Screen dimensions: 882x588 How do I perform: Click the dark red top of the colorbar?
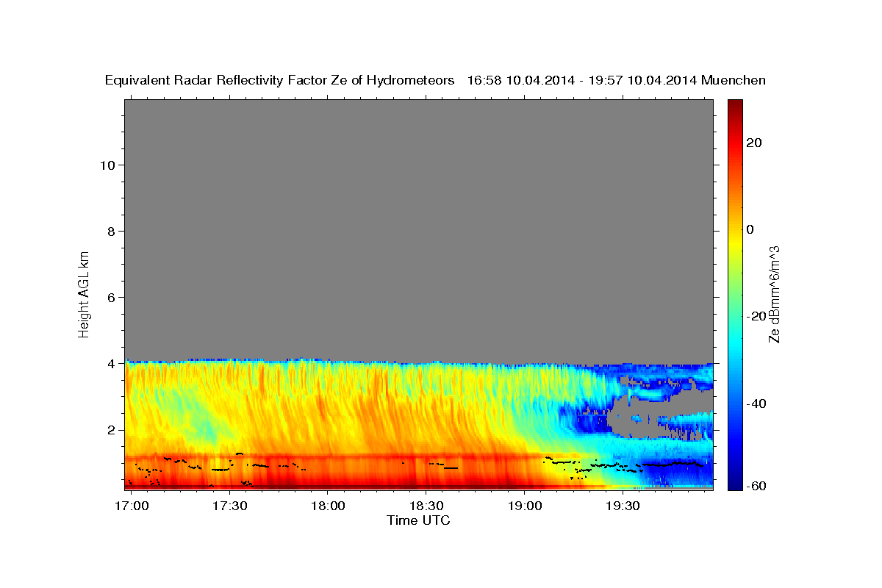pos(734,104)
